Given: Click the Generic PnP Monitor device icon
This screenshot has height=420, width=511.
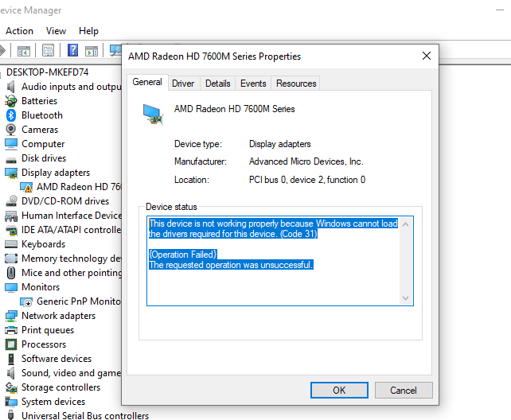Looking at the screenshot, I should (x=26, y=301).
